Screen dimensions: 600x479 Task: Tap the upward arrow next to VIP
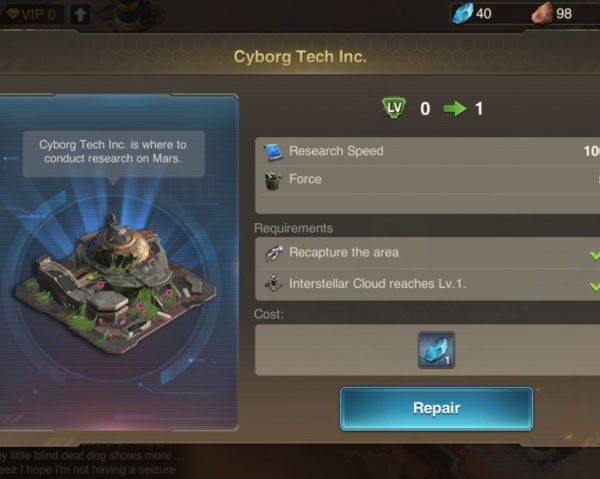[80, 15]
